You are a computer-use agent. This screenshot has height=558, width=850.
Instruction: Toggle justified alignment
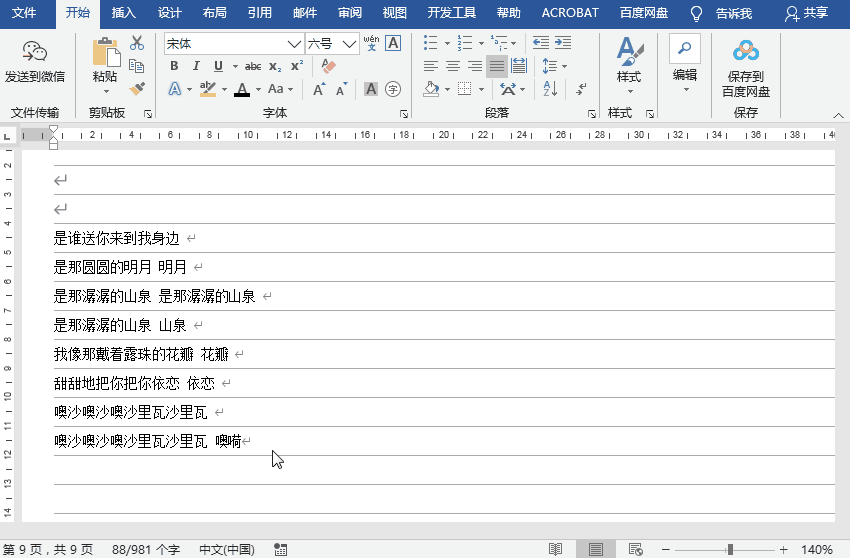(497, 66)
